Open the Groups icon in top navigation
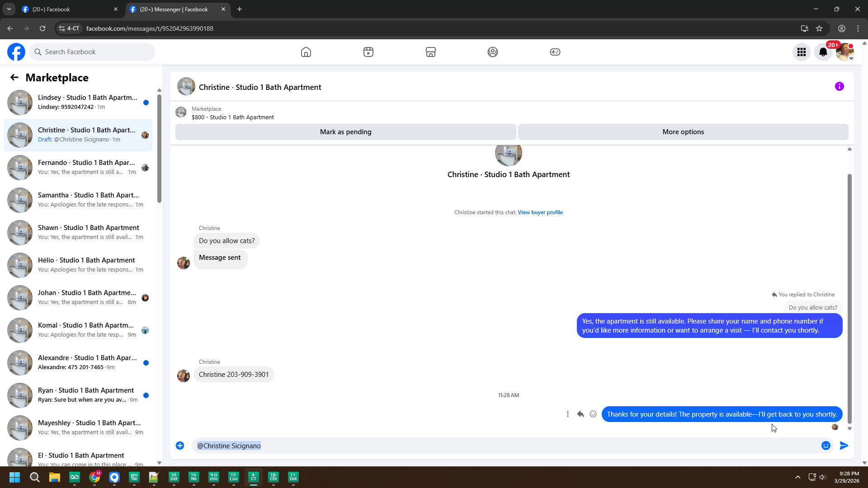Image resolution: width=868 pixels, height=488 pixels. 493,52
